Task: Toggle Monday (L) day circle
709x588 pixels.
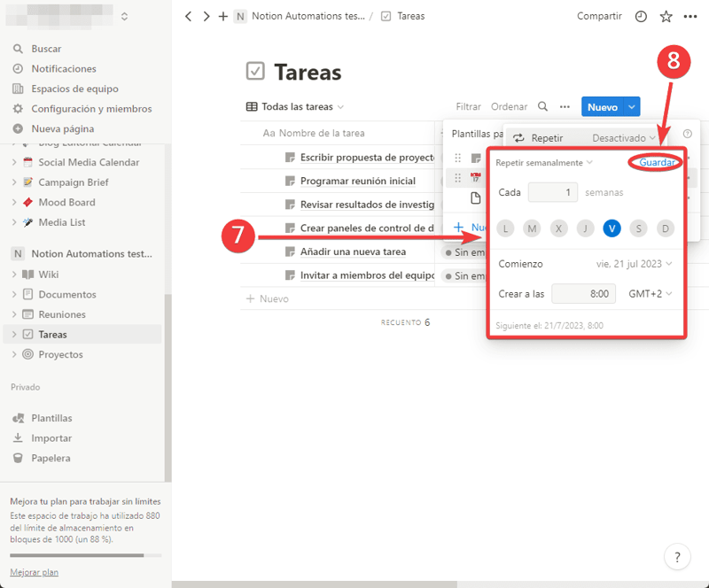Action: pos(505,228)
